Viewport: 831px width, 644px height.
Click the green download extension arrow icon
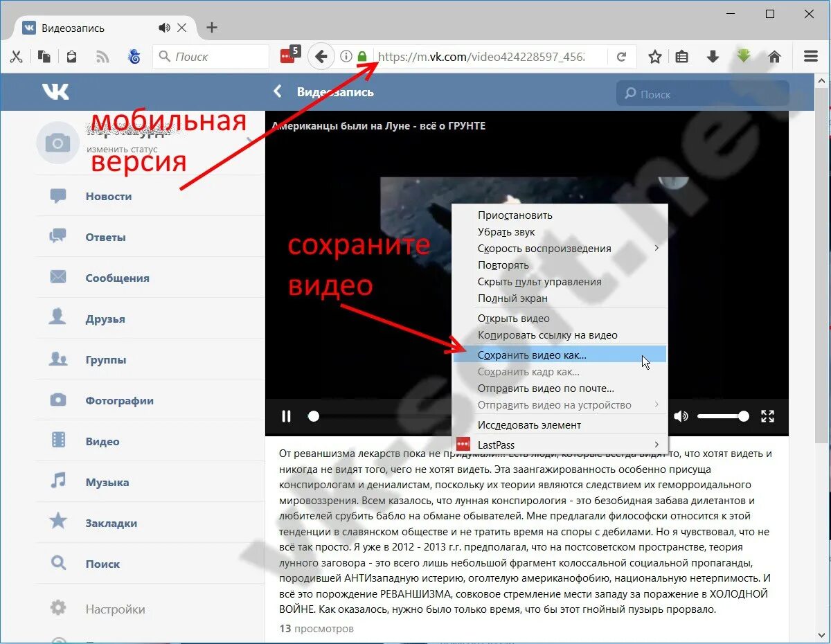click(744, 55)
